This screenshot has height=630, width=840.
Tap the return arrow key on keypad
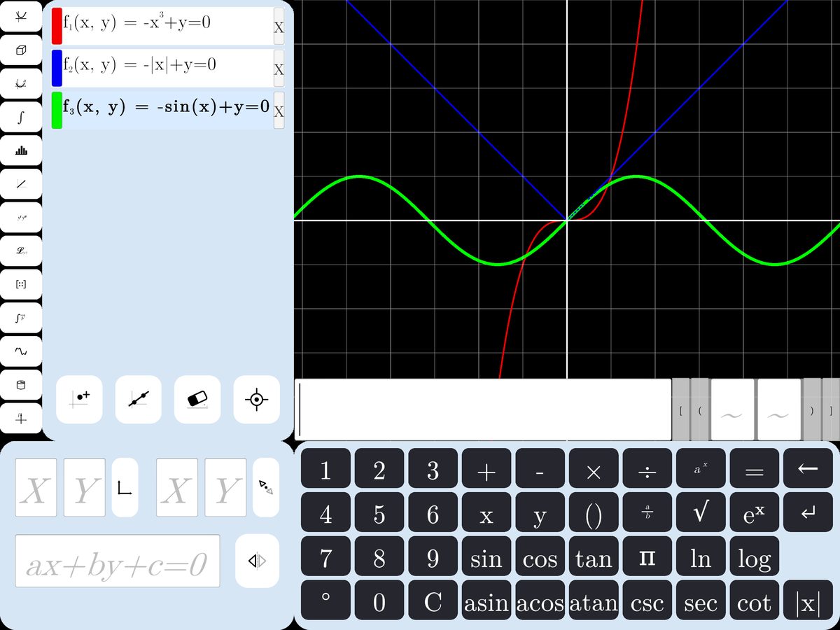pos(808,513)
